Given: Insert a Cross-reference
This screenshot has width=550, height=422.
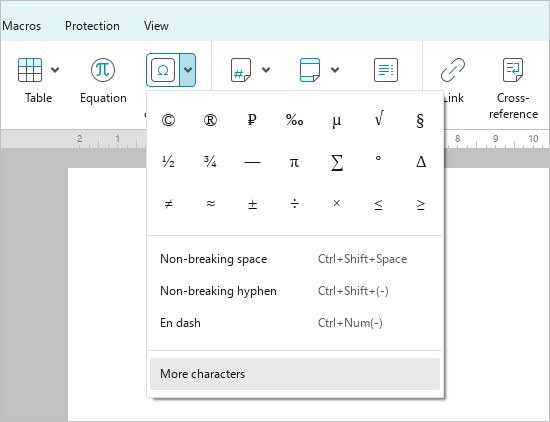Looking at the screenshot, I should tap(513, 88).
